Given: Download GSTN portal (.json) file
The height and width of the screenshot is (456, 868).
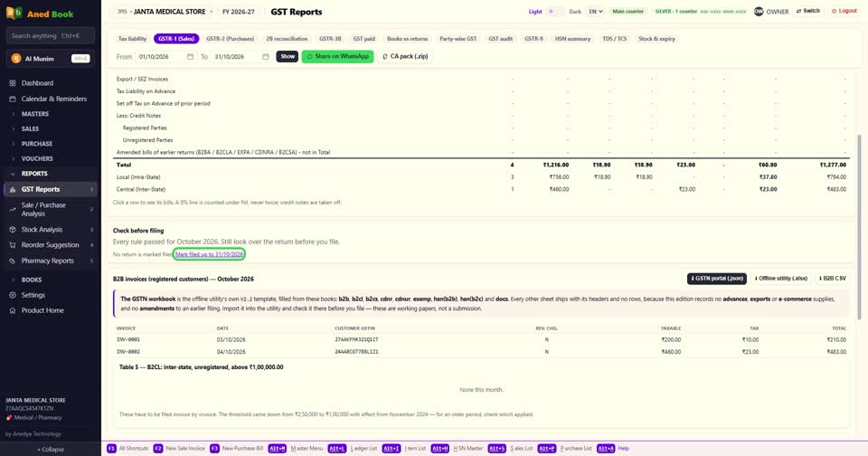Looking at the screenshot, I should 717,279.
